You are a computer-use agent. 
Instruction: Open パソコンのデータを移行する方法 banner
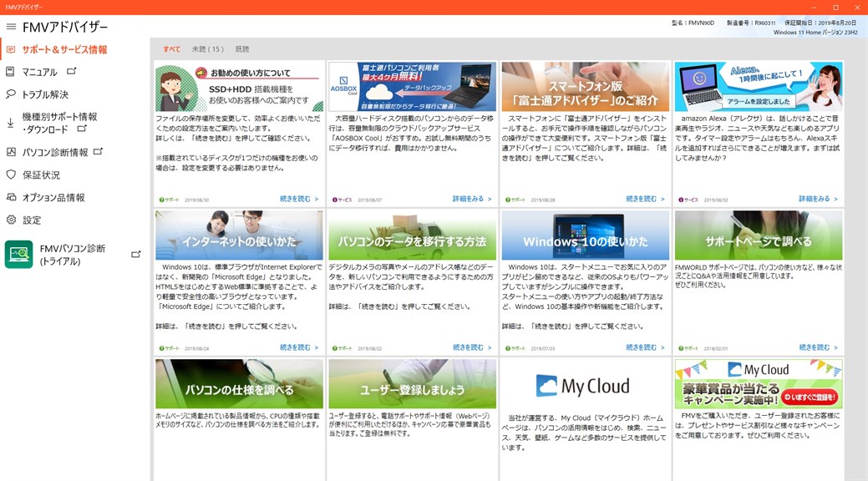tap(413, 235)
